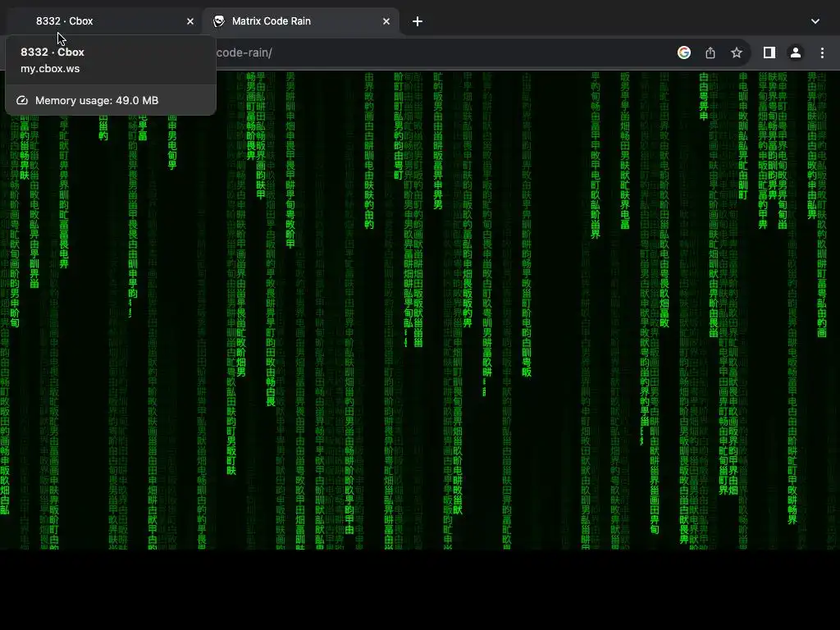Close the Matrix Code Rain tab

click(x=386, y=21)
